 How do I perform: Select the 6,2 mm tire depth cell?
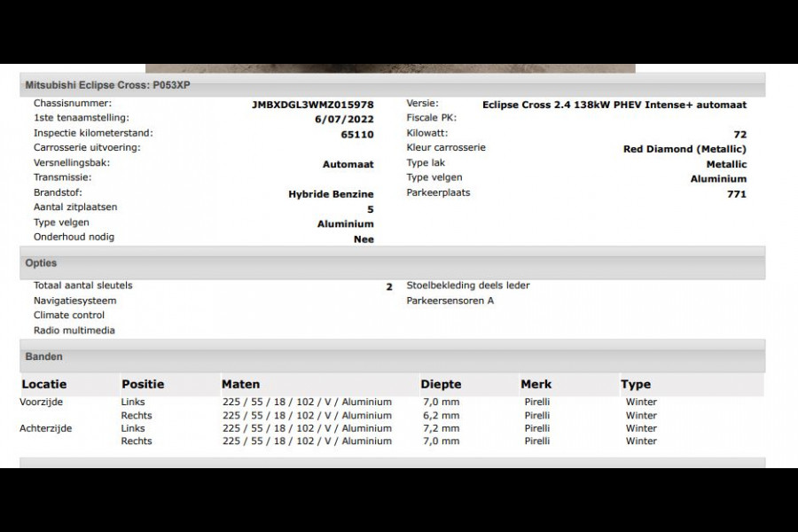tap(440, 415)
